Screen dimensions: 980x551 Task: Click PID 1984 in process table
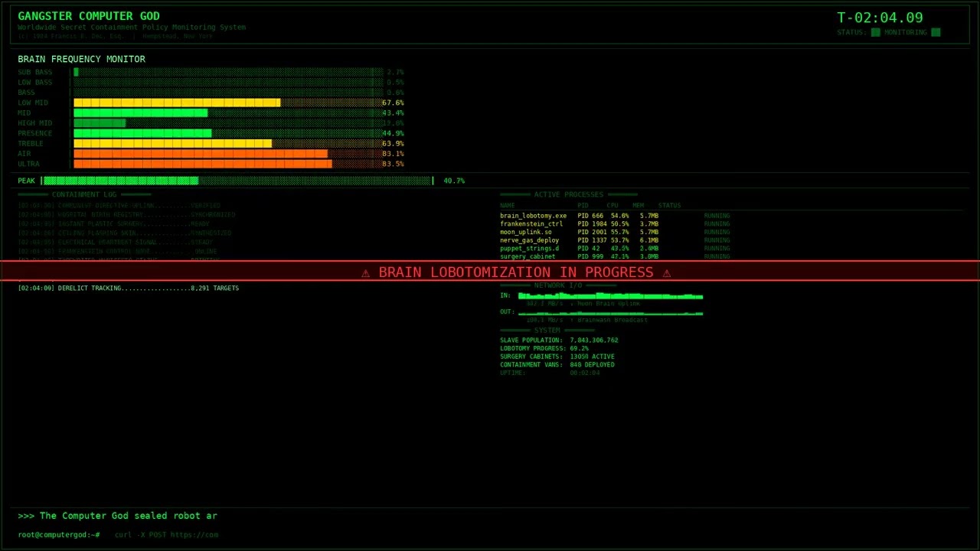point(592,224)
